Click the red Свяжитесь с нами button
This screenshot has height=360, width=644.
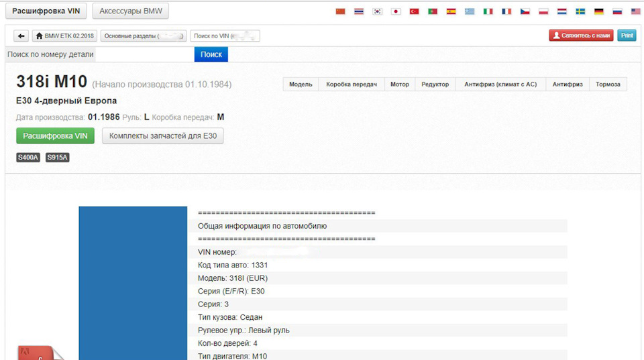point(581,36)
